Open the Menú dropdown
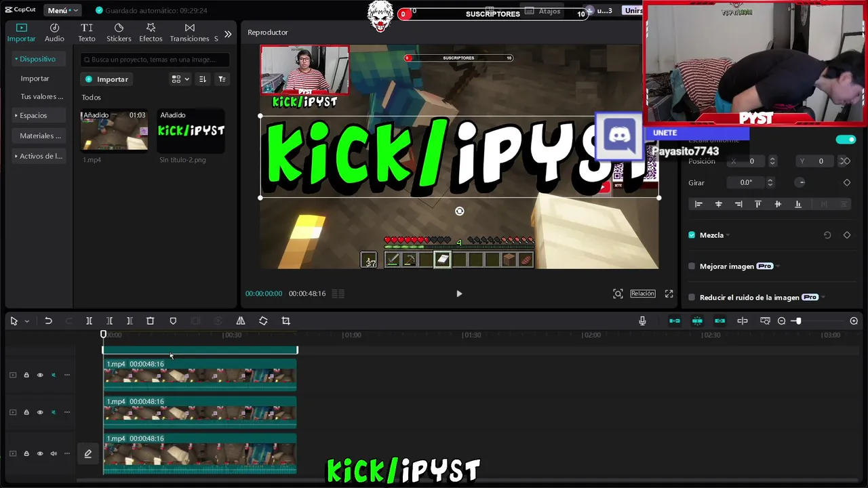The width and height of the screenshot is (868, 488). pyautogui.click(x=62, y=10)
